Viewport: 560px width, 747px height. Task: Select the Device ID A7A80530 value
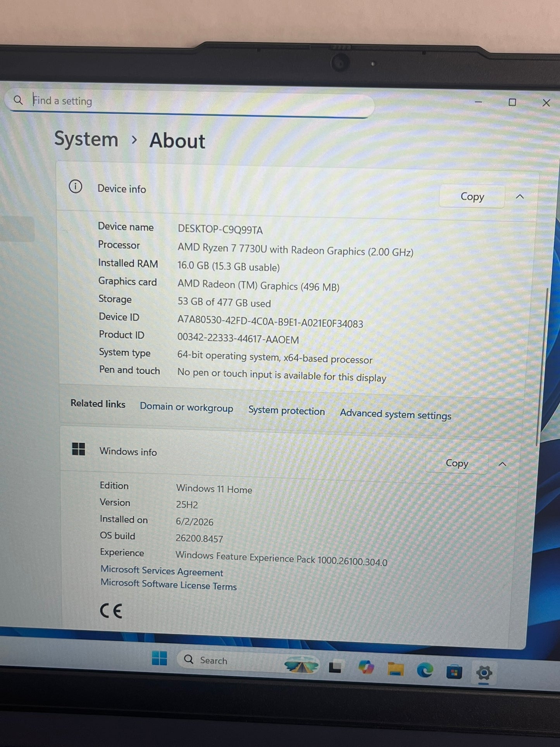[270, 321]
